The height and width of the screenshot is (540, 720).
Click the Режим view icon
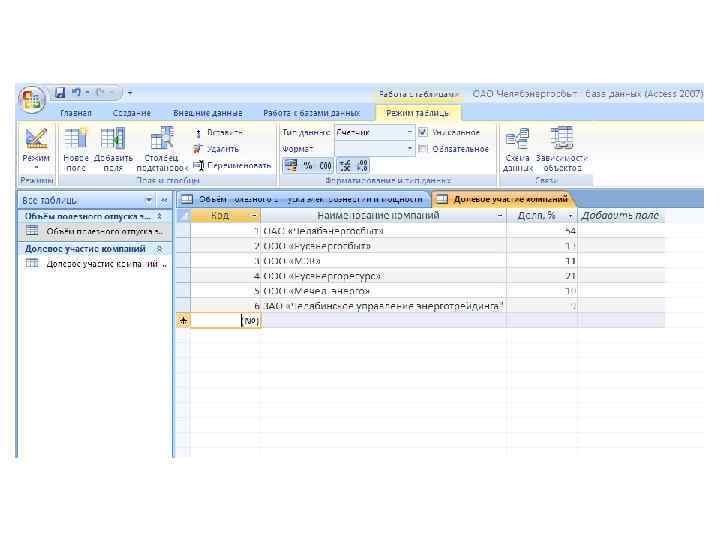36,139
